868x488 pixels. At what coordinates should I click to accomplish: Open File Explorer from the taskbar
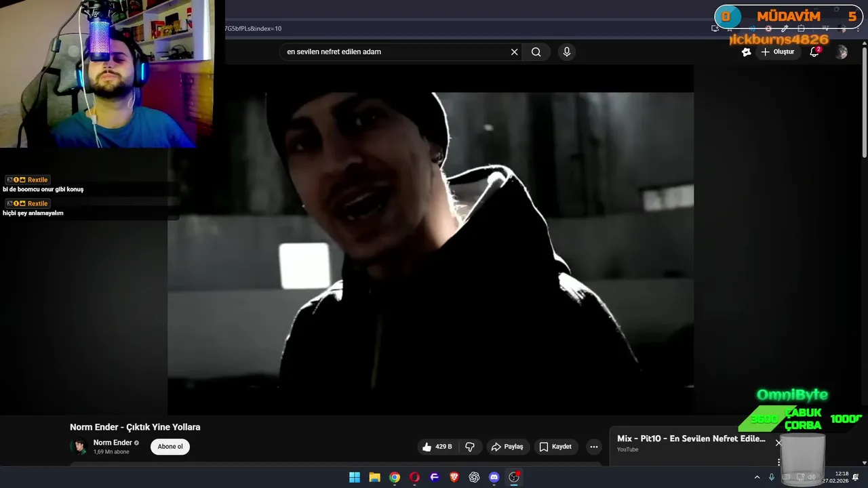pyautogui.click(x=374, y=477)
